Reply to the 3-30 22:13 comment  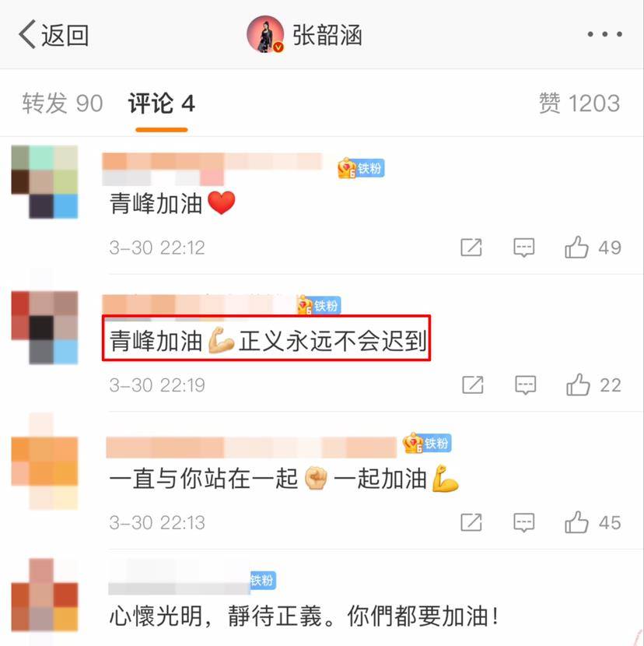pyautogui.click(x=523, y=523)
